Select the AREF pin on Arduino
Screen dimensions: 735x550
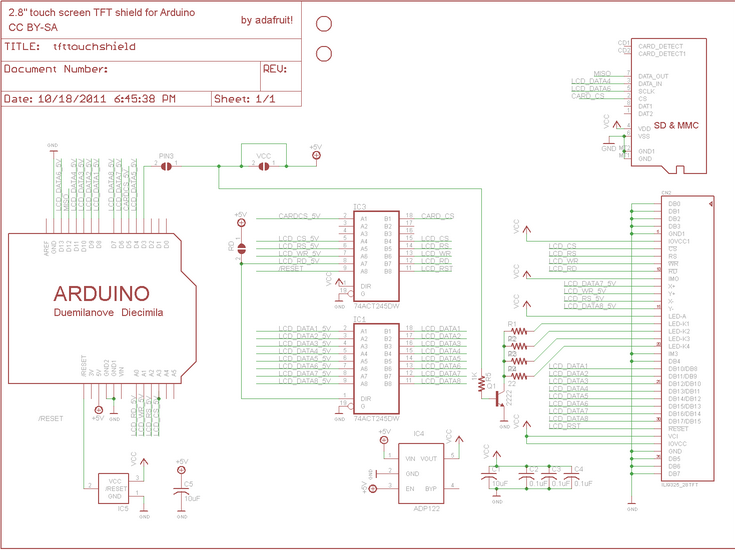click(46, 249)
